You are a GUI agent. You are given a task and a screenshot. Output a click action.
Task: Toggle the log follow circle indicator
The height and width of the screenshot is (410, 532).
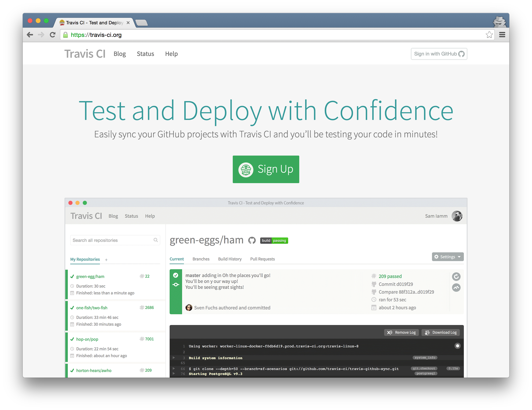tap(457, 346)
